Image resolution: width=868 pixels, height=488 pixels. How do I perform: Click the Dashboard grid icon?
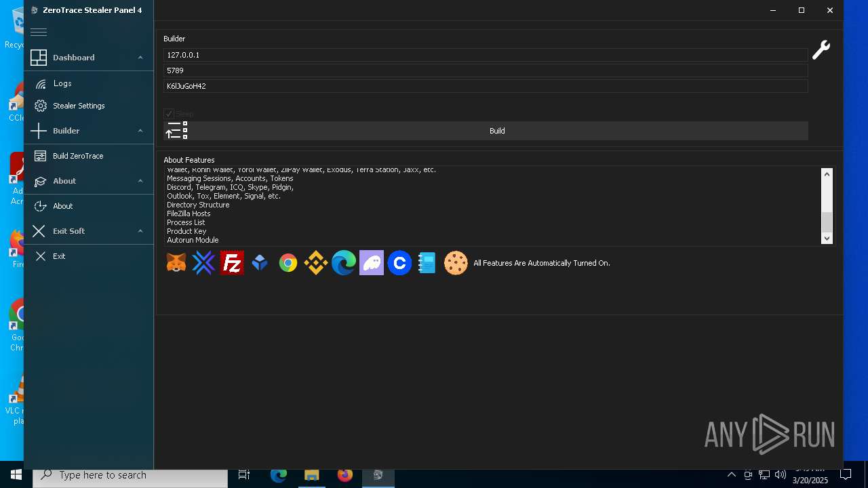[x=39, y=58]
